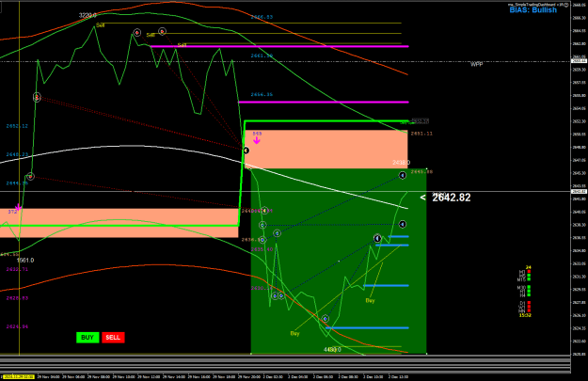The width and height of the screenshot is (588, 381).
Task: Select the 1561.0 label at lower left
Action: click(x=25, y=261)
